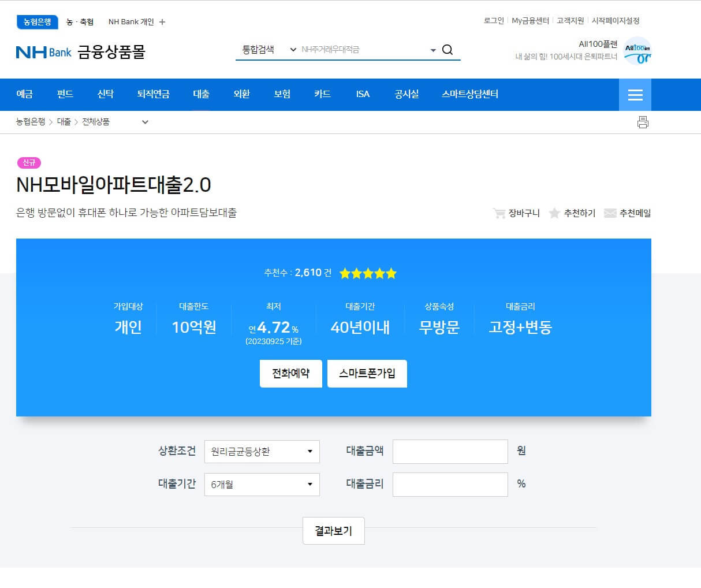The width and height of the screenshot is (701, 588).
Task: Open the hamburger full menu icon
Action: click(635, 95)
